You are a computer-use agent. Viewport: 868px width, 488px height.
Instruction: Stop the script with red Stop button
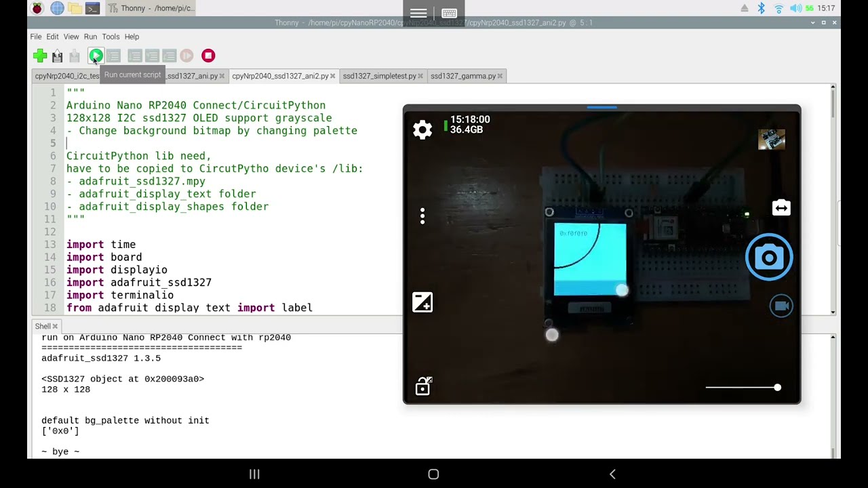tap(208, 56)
